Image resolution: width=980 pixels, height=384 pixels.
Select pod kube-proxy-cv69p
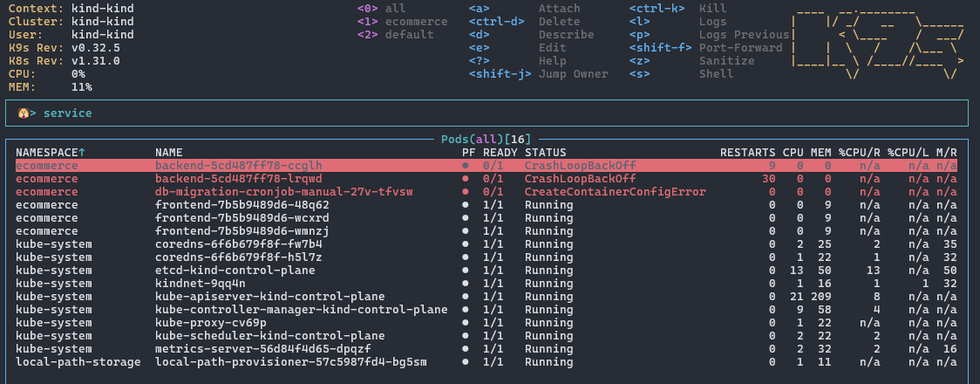pyautogui.click(x=487, y=323)
